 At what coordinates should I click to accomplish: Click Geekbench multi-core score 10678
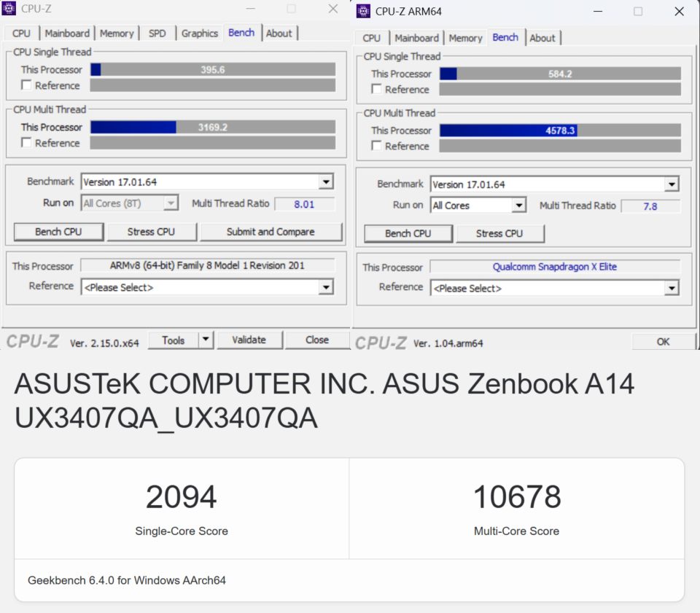pyautogui.click(x=516, y=496)
